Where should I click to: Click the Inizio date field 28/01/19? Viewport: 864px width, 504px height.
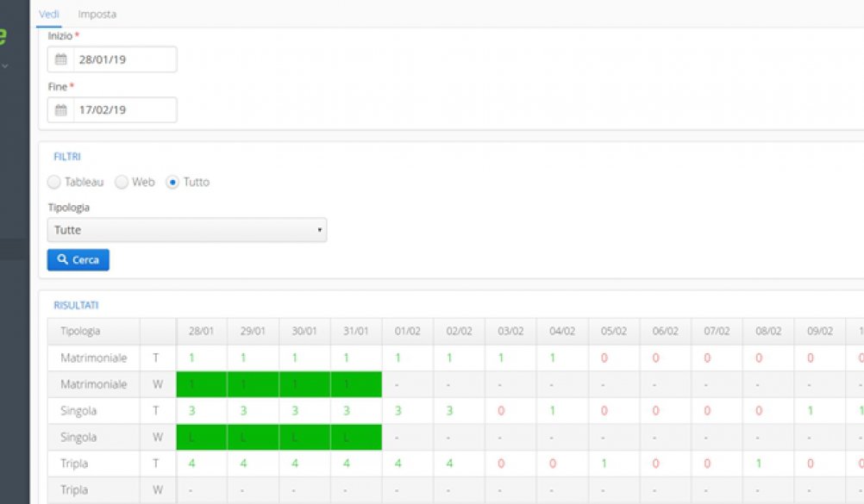coord(123,59)
